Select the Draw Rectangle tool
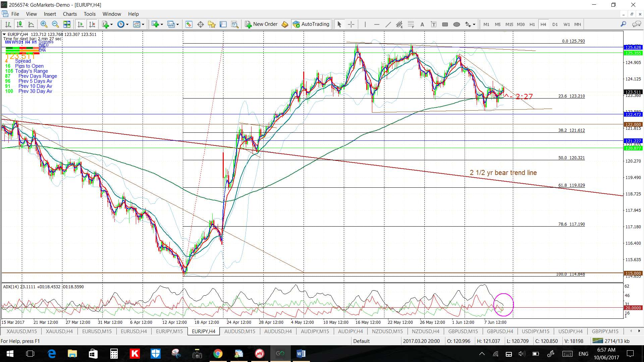This screenshot has width=644, height=362. pos(445,24)
